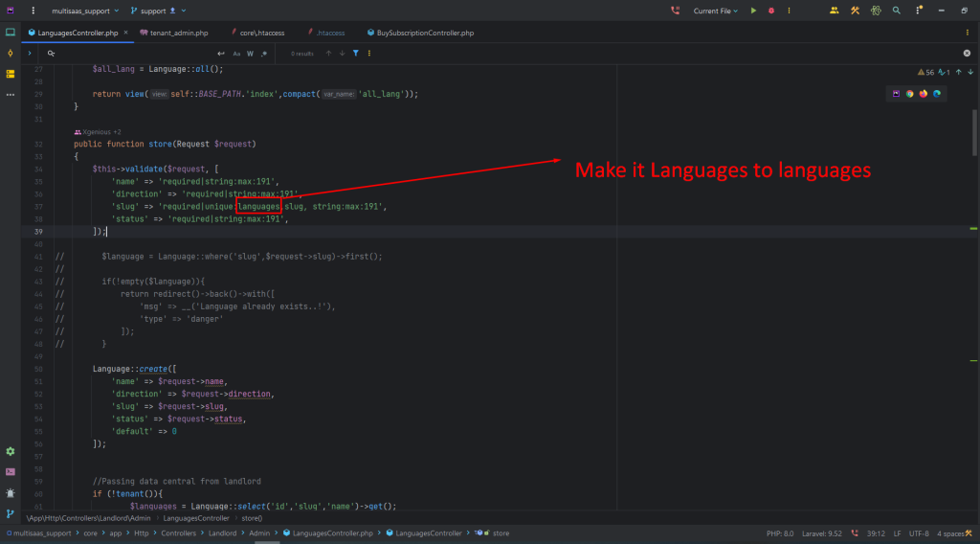
Task: Open search filter options
Action: 356,54
